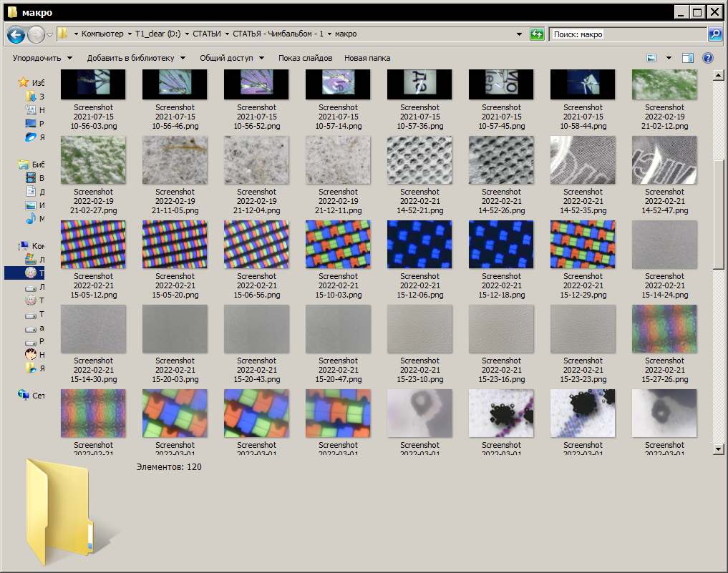
Task: Expand the address bar history dropdown
Action: click(x=519, y=34)
